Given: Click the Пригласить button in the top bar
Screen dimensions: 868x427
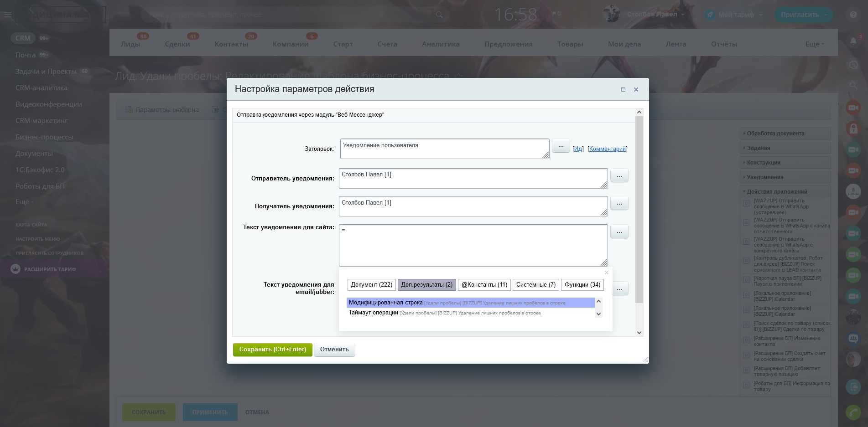Looking at the screenshot, I should [804, 15].
